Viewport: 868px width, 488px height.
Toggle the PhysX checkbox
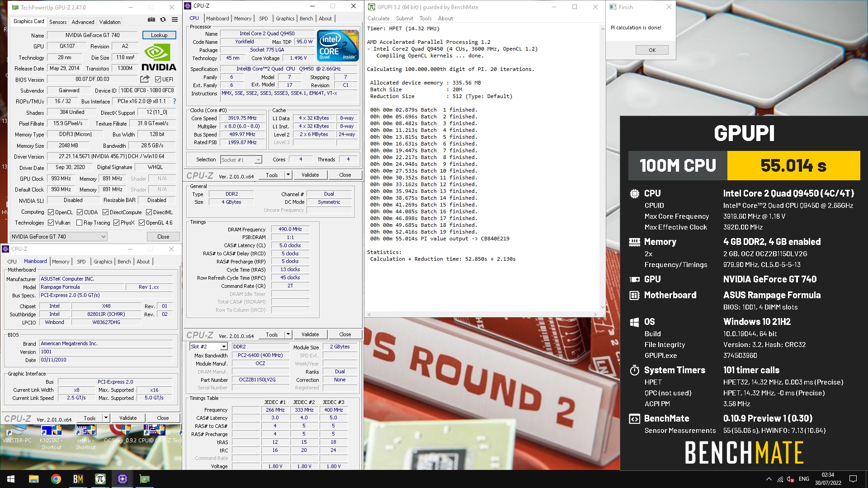pos(116,223)
